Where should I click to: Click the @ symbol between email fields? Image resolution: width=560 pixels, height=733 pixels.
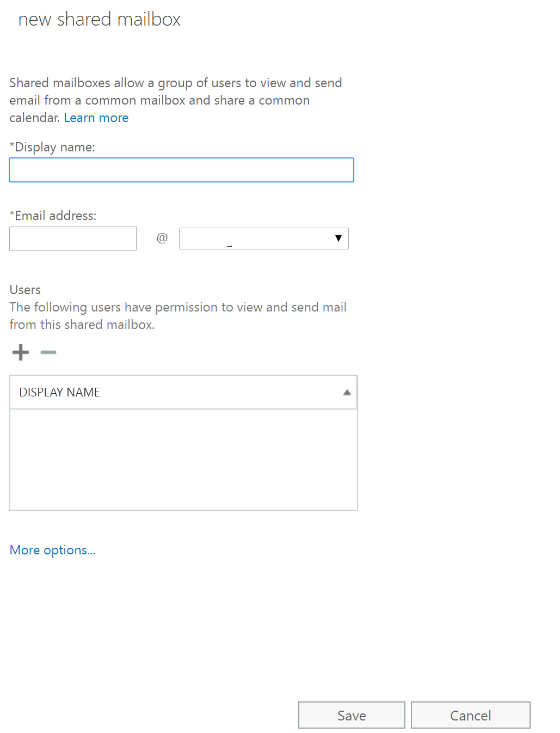click(162, 238)
